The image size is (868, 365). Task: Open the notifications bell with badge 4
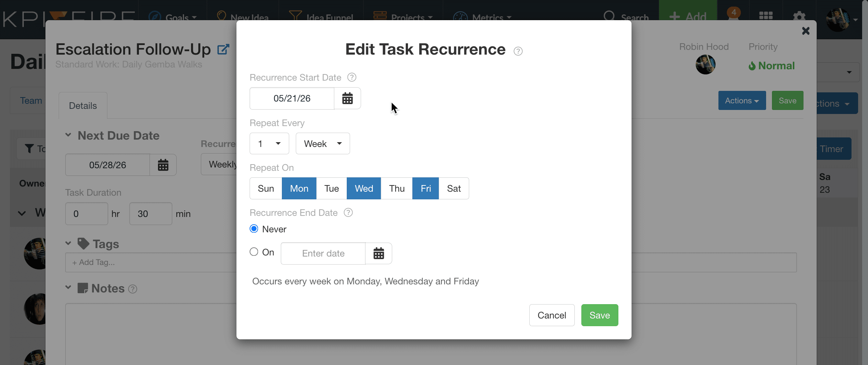(733, 14)
